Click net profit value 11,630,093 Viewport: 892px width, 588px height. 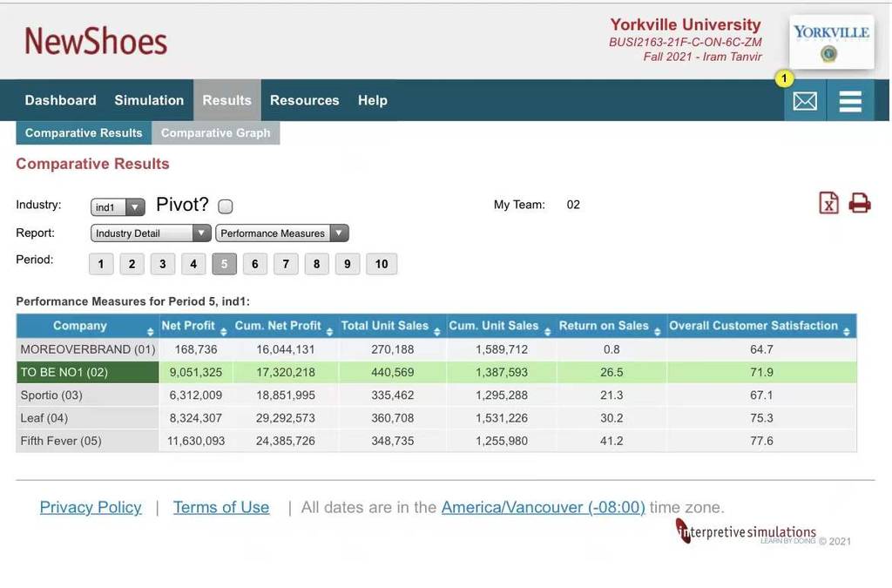(196, 441)
